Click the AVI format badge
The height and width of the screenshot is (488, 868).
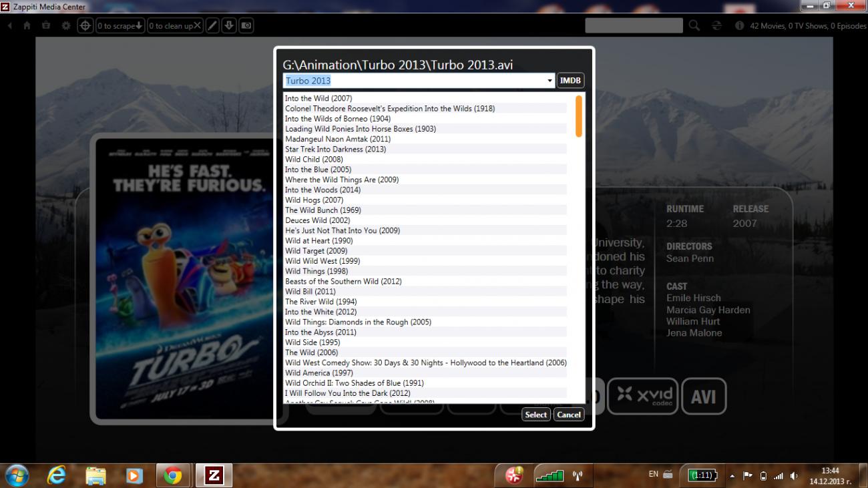tap(704, 396)
